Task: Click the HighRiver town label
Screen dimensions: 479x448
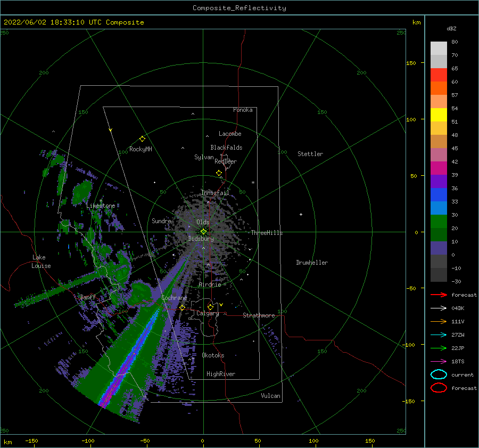Action: point(221,374)
